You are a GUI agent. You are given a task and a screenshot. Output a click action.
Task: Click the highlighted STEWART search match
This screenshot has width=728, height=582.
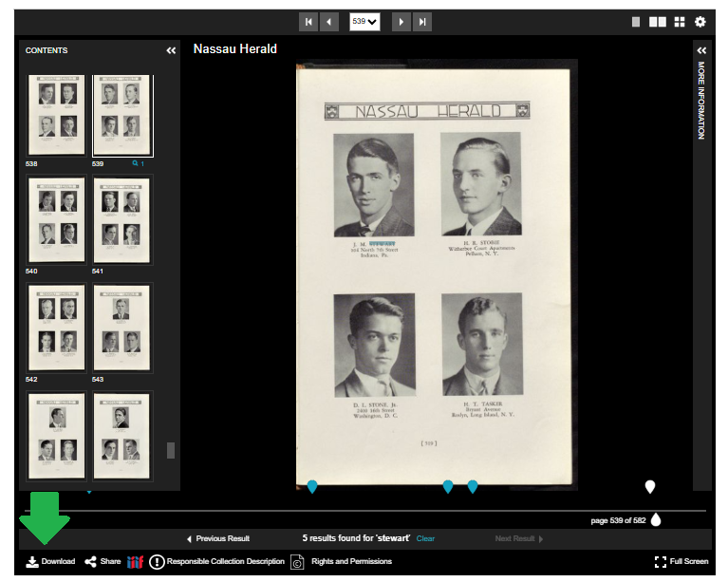[383, 243]
